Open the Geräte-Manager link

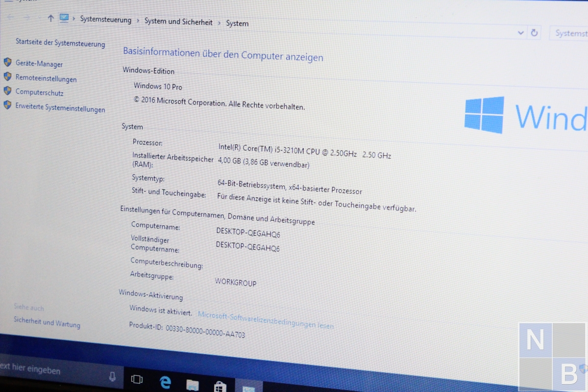click(x=39, y=64)
